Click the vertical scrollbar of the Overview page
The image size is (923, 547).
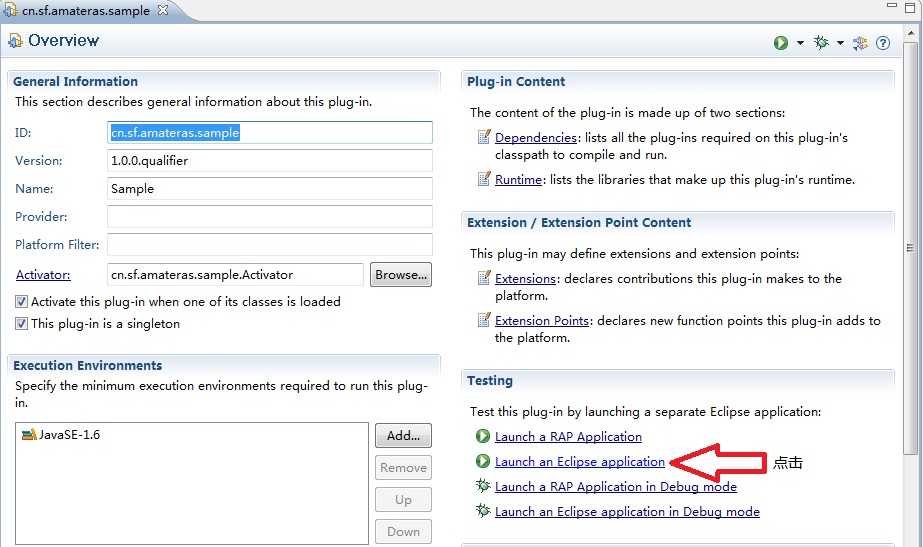pyautogui.click(x=910, y=247)
